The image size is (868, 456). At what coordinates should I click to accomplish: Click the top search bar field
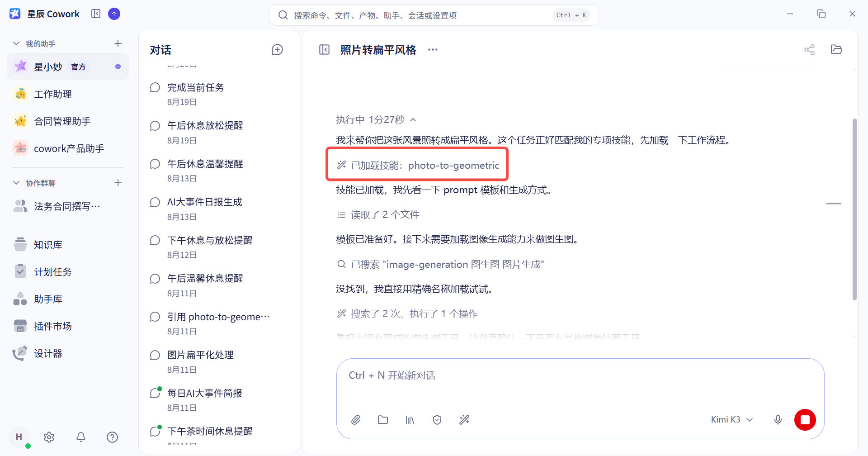pyautogui.click(x=434, y=15)
